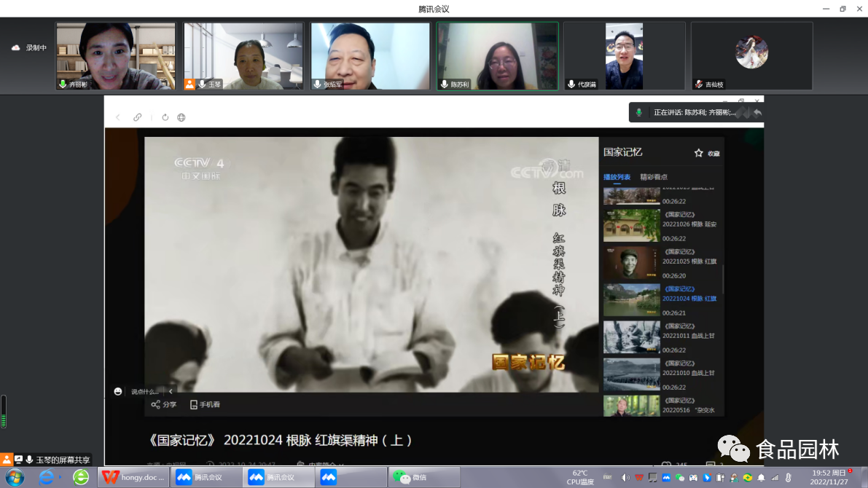This screenshot has width=868, height=488.
Task: Refresh the shared browser page
Action: 165,117
